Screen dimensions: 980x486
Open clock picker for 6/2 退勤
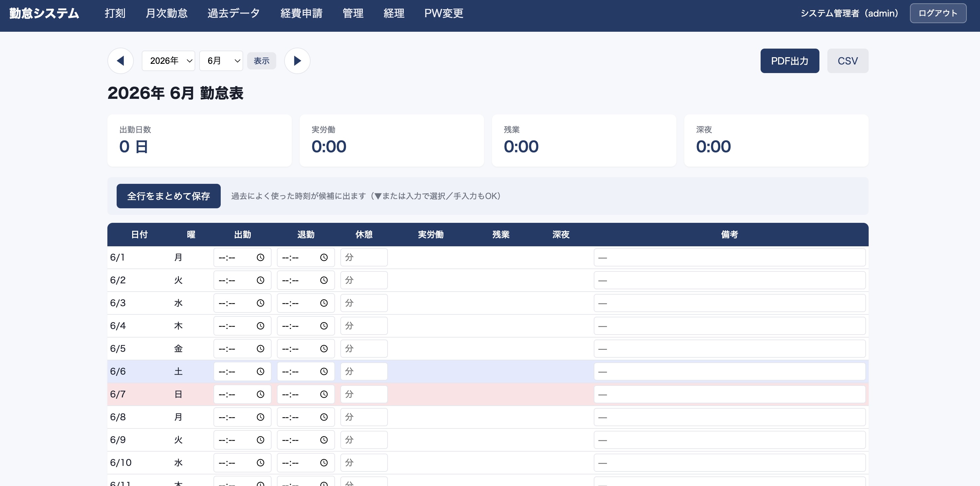(x=324, y=280)
